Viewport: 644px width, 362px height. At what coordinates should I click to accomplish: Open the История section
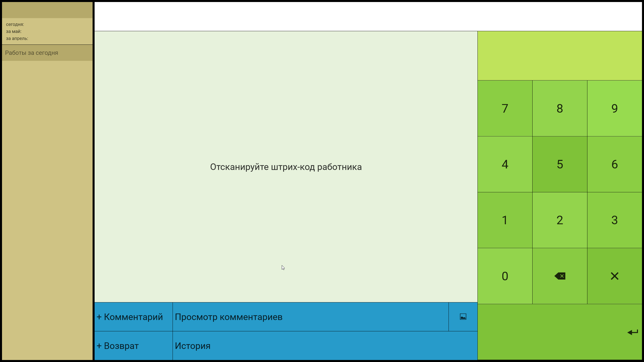[325, 346]
